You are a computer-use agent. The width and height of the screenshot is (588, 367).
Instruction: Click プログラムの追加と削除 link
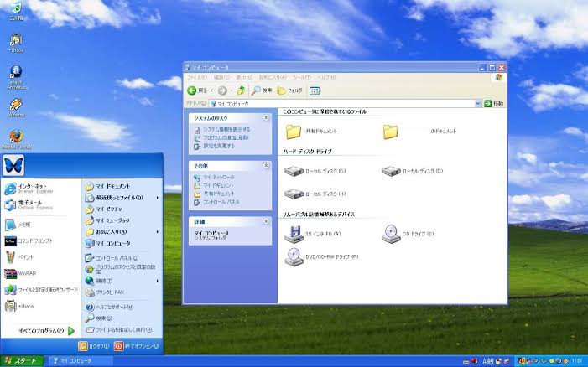point(226,137)
